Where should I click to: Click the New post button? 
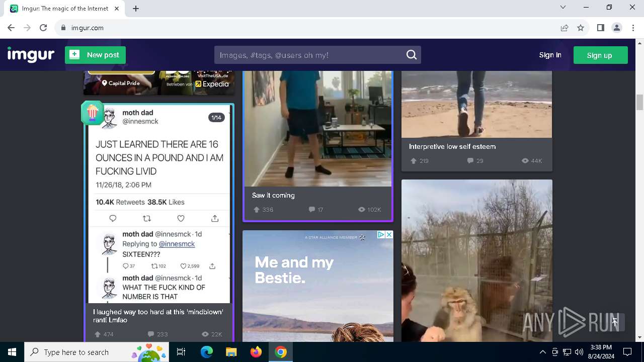pos(95,55)
